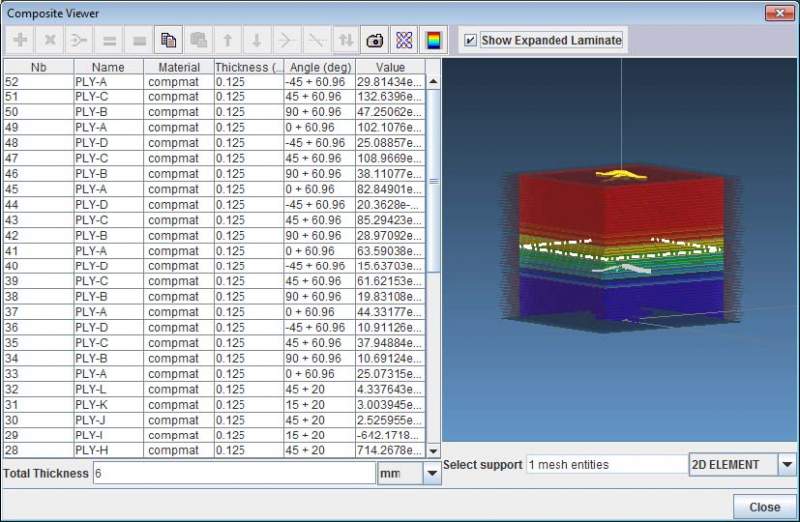Click value 19.83108e in row 38
Viewport: 800px width, 522px height.
[389, 296]
